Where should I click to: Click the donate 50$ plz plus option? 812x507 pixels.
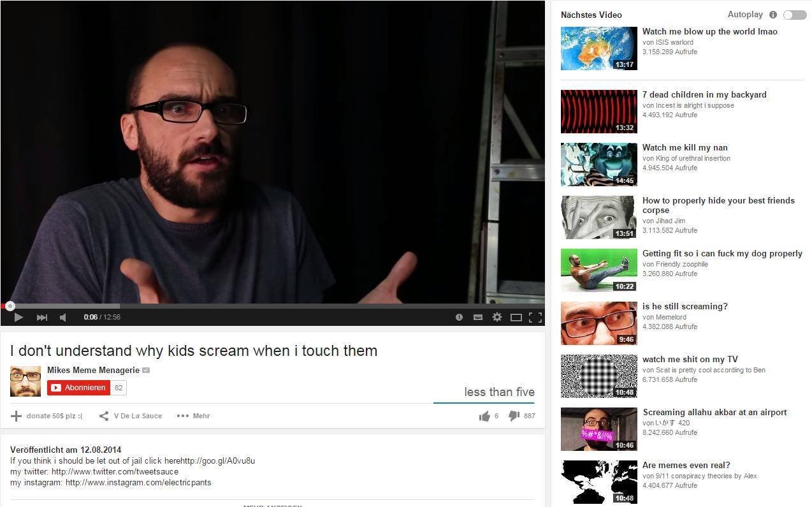point(47,416)
